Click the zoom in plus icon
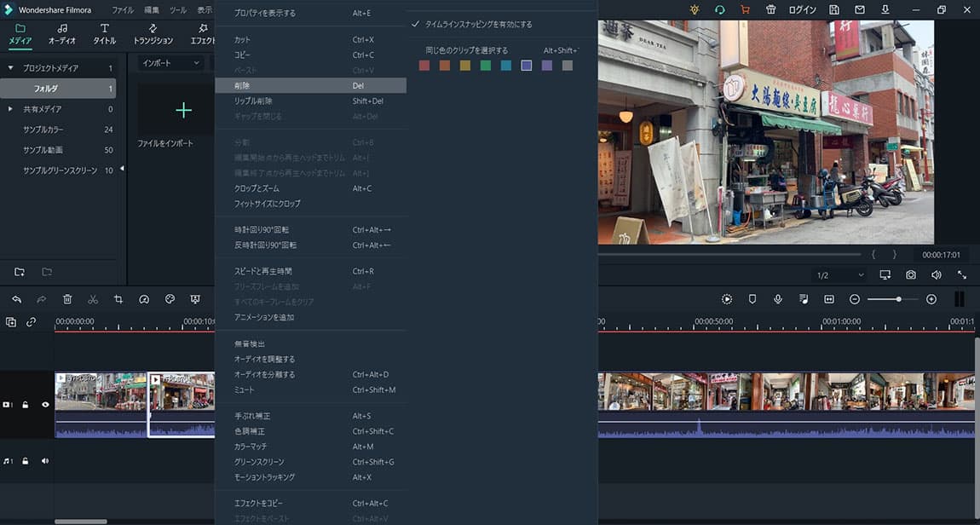The width and height of the screenshot is (980, 525). (x=931, y=299)
